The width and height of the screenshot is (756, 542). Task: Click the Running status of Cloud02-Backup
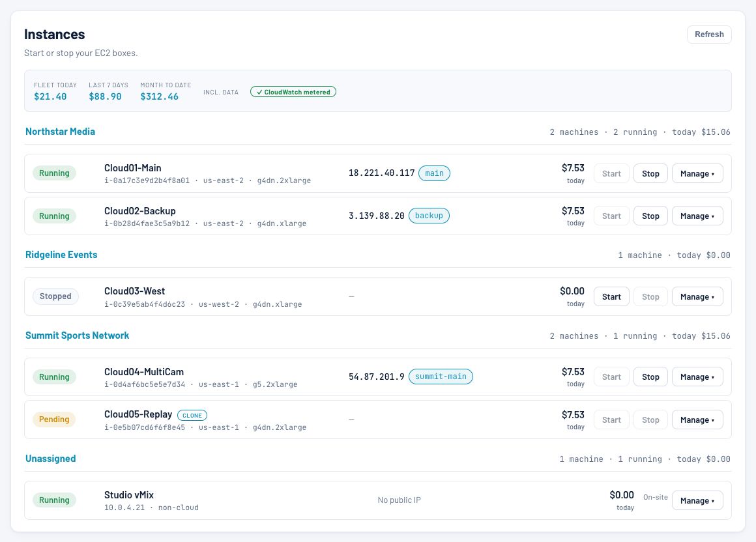[x=54, y=216]
